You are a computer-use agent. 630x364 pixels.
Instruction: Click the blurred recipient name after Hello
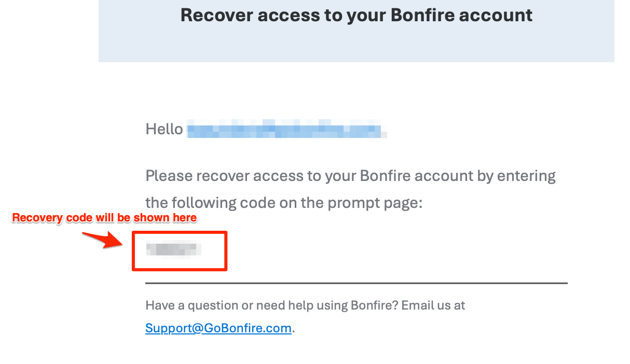click(287, 129)
